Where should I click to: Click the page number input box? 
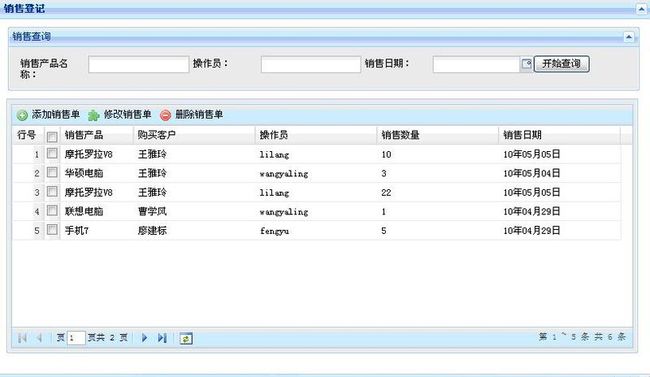tap(76, 338)
